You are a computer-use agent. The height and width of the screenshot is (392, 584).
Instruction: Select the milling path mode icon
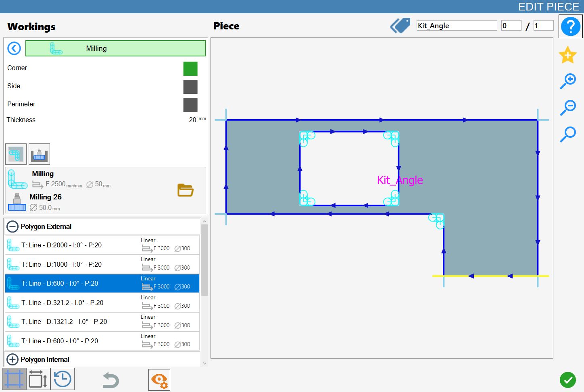(16, 154)
